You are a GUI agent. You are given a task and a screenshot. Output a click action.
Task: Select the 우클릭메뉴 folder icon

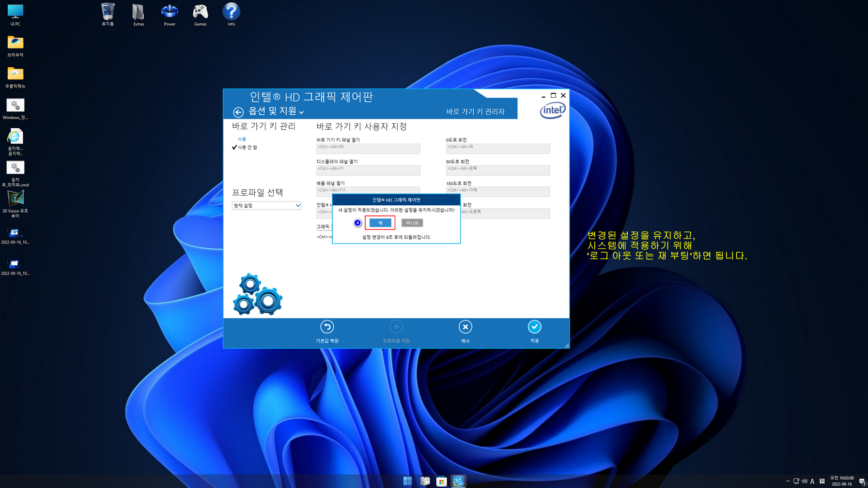pos(15,77)
